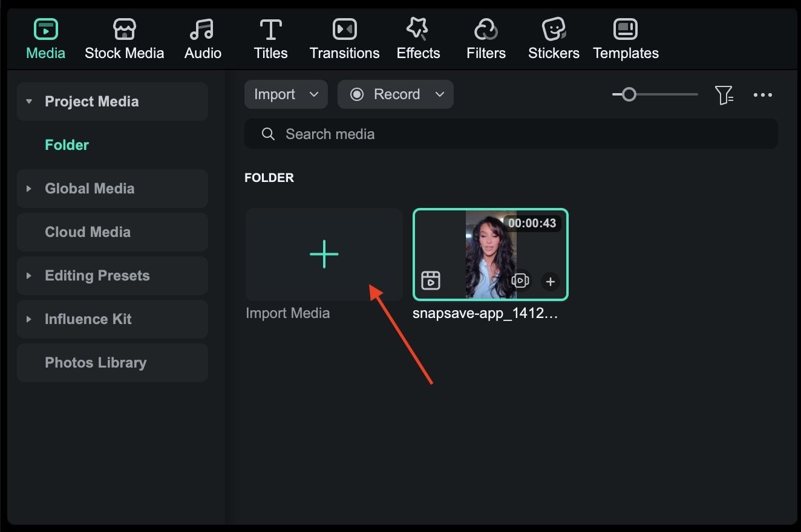
Task: Open the Photos Library
Action: tap(96, 362)
